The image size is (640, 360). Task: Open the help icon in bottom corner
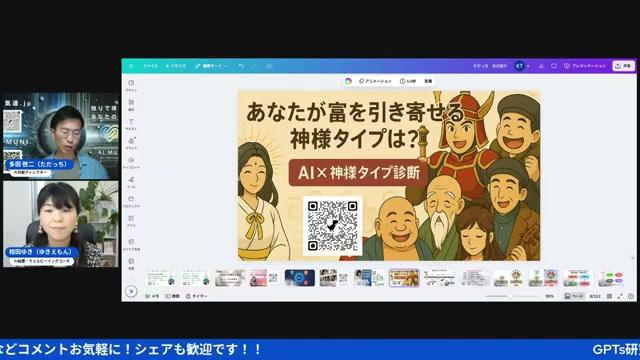pyautogui.click(x=631, y=296)
